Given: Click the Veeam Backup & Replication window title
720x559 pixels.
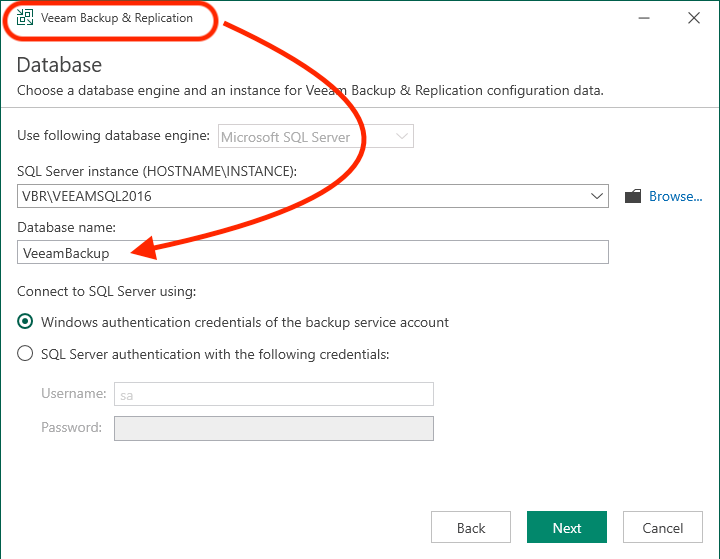Looking at the screenshot, I should click(x=117, y=18).
